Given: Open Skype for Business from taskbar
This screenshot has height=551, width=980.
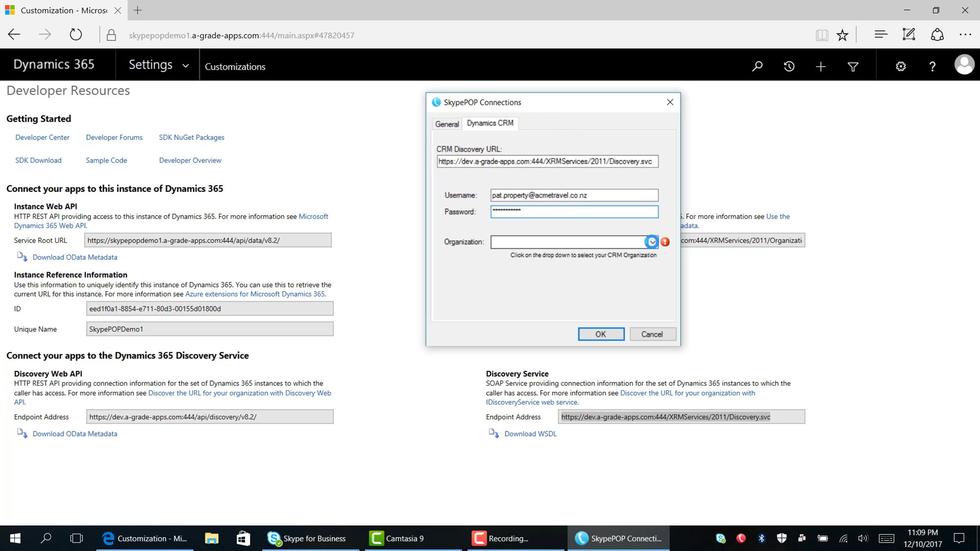Looking at the screenshot, I should [x=306, y=538].
